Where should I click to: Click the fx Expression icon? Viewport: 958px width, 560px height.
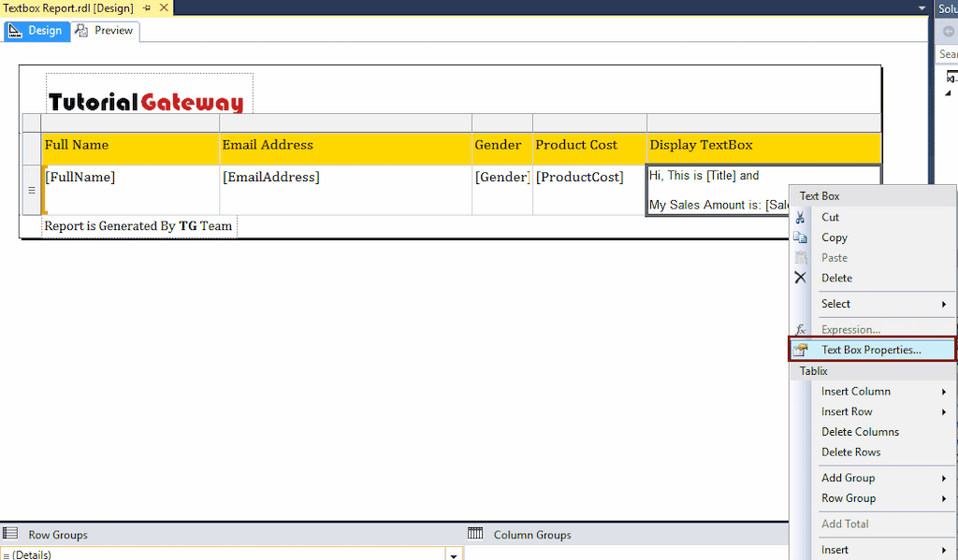pos(801,328)
